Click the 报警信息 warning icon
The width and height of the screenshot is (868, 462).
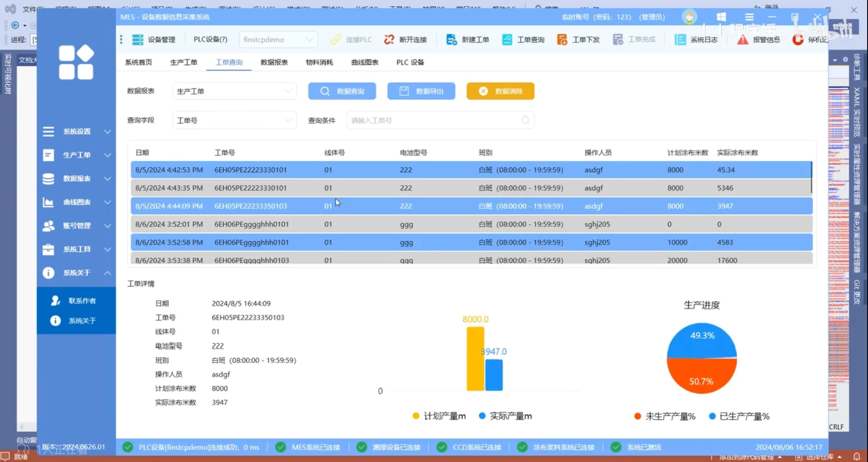click(x=743, y=39)
